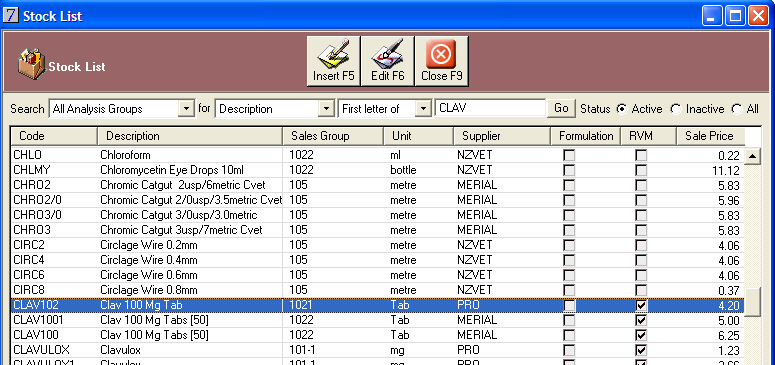
Task: Click the Insert F5 toolbar button
Action: click(334, 61)
